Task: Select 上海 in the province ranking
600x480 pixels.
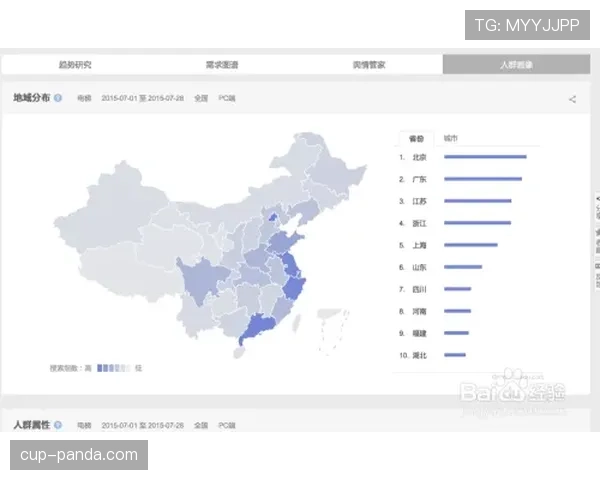Action: [419, 245]
